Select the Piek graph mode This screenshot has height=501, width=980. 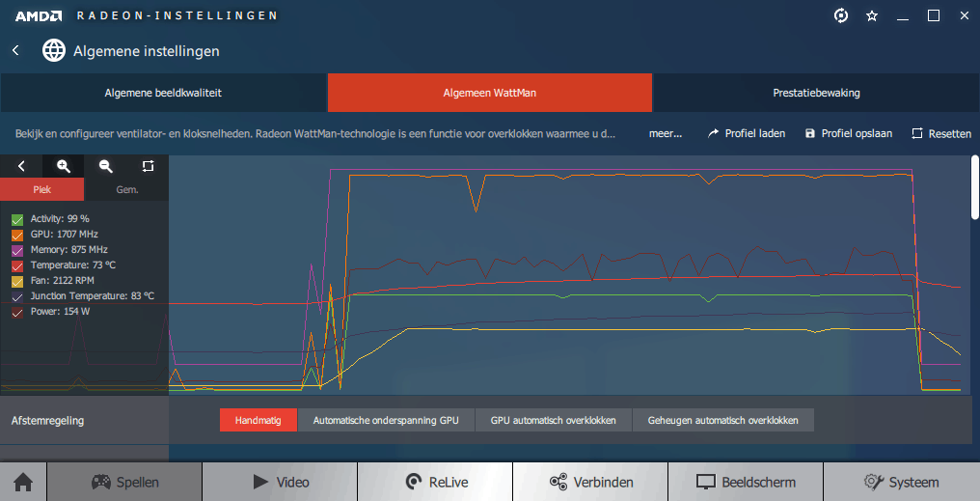(x=41, y=189)
